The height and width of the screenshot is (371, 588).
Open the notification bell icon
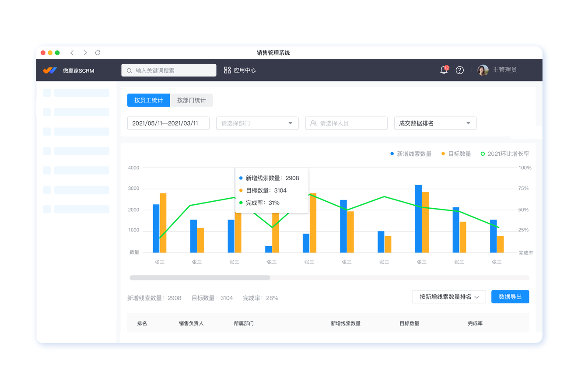(x=444, y=70)
